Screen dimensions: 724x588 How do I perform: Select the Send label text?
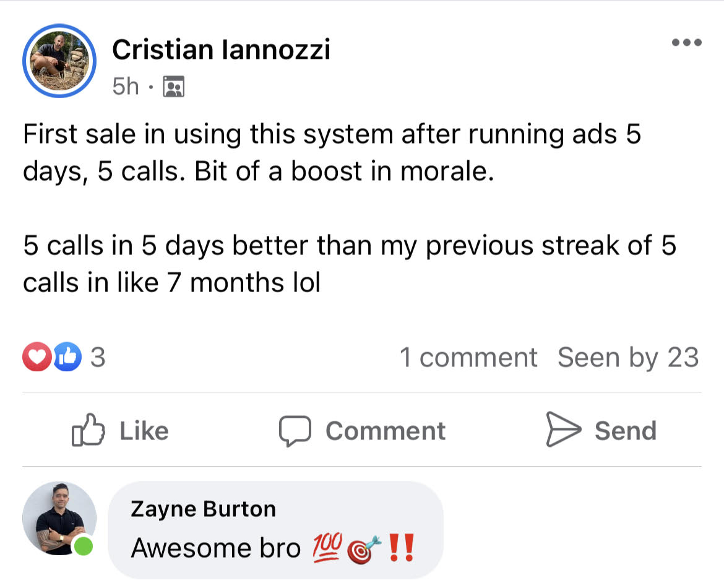coord(625,431)
